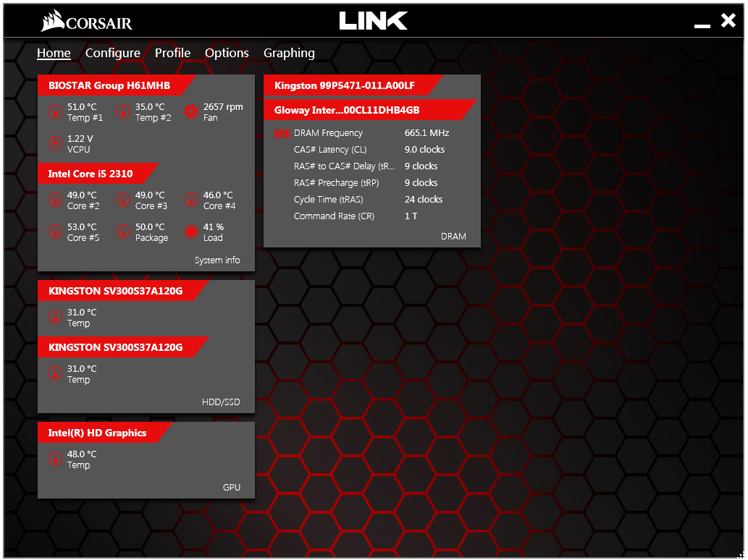Screen dimensions: 748x560
Task: Click the Temp #2 thermometer icon
Action: click(x=122, y=112)
